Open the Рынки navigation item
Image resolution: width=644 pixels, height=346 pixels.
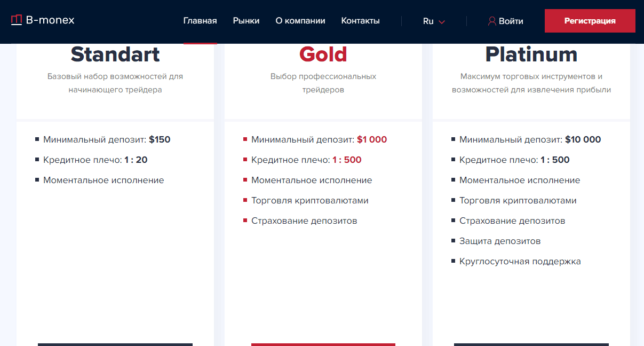246,21
